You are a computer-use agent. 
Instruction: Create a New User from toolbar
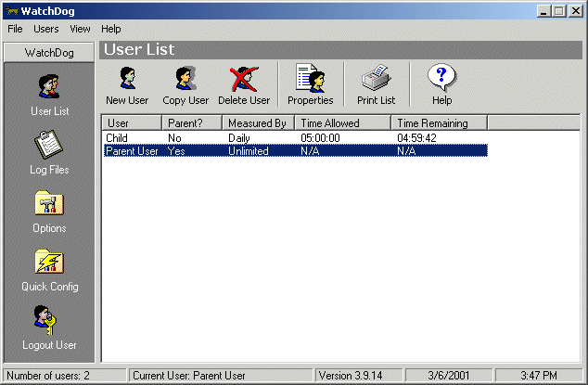(x=127, y=78)
